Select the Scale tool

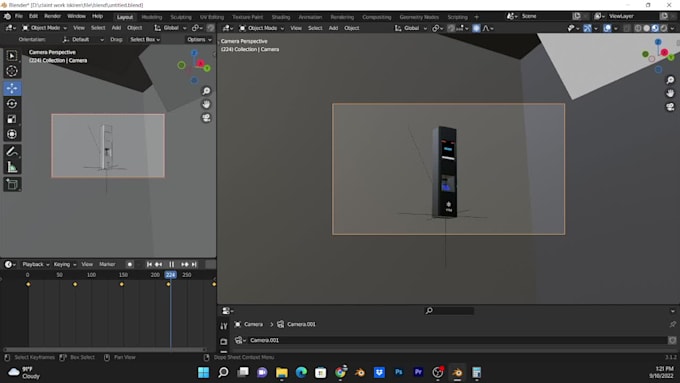tap(12, 119)
